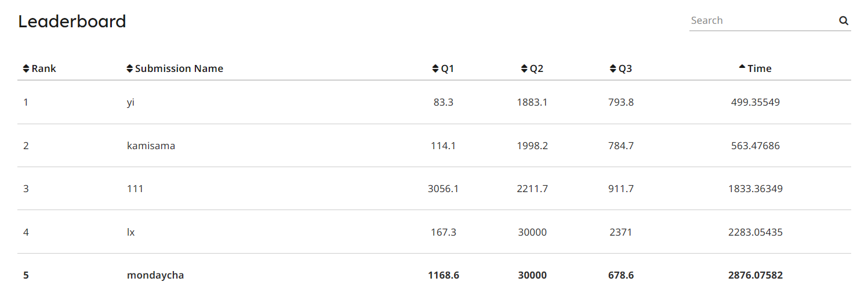Screen dimensions: 868x296
Task: Click the Leaderboard heading
Action: [72, 21]
